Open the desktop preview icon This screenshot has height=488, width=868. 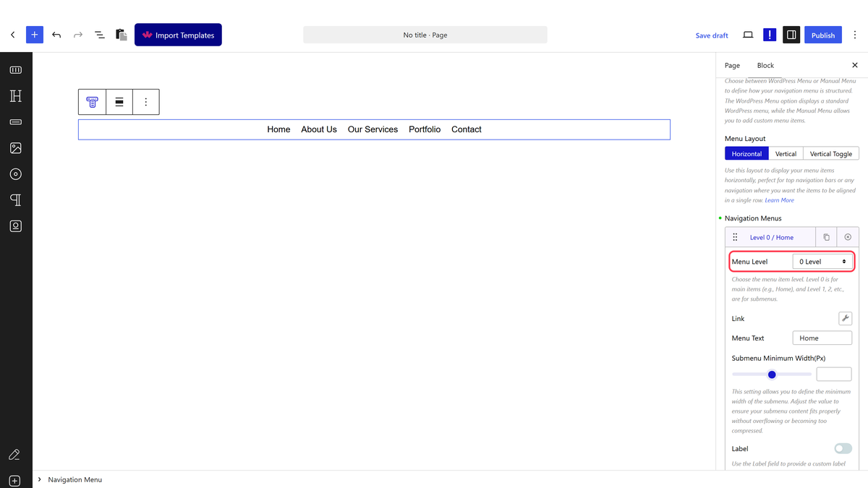pos(748,35)
